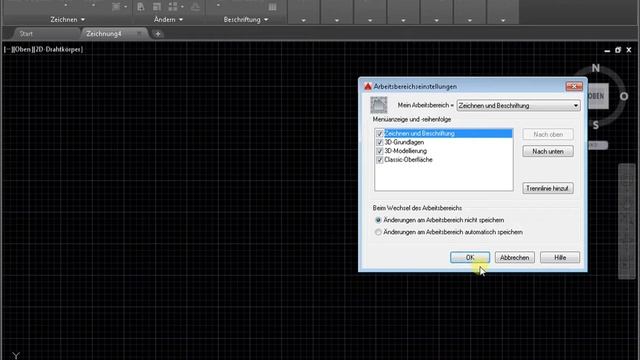Minimize the drawing viewport window

coord(607,50)
